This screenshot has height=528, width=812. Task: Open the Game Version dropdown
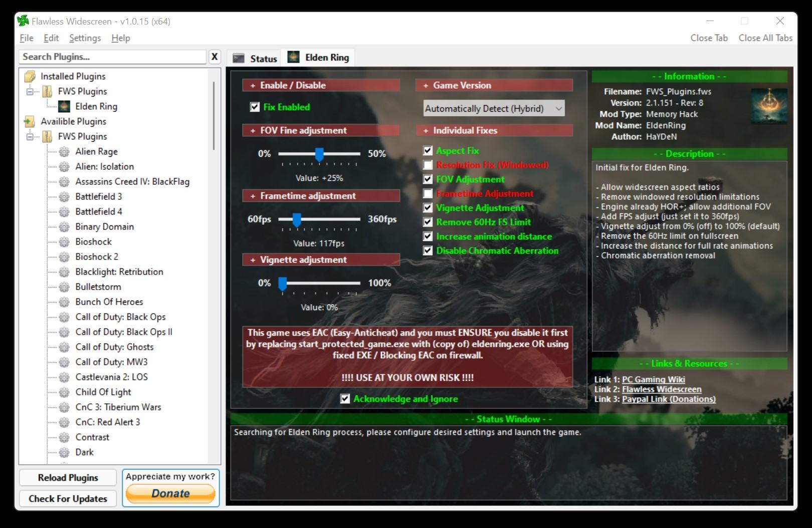[x=494, y=108]
